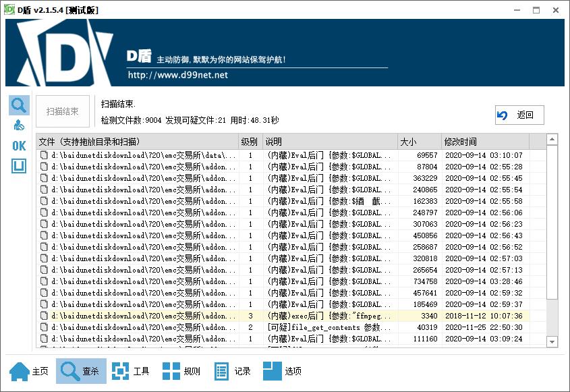Screen dimensions: 570x392
Task: Click timestamp 2020-11-25 22:50:30
Action: (x=484, y=327)
